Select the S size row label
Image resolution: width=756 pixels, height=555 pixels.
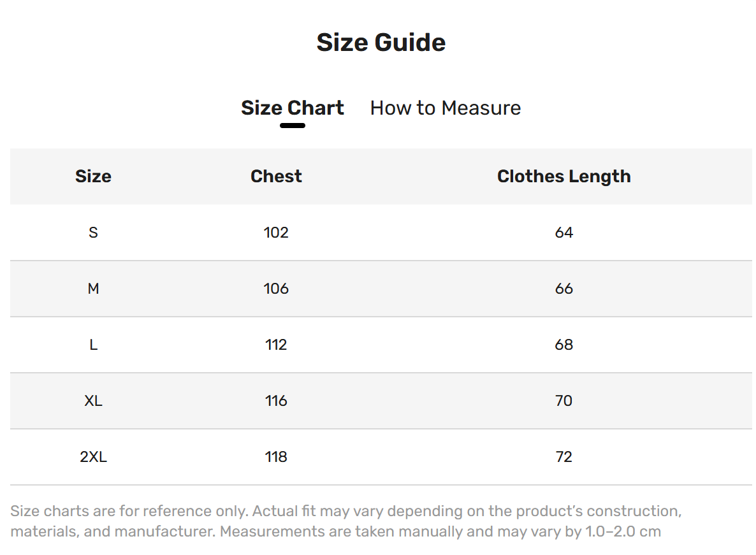pos(93,233)
